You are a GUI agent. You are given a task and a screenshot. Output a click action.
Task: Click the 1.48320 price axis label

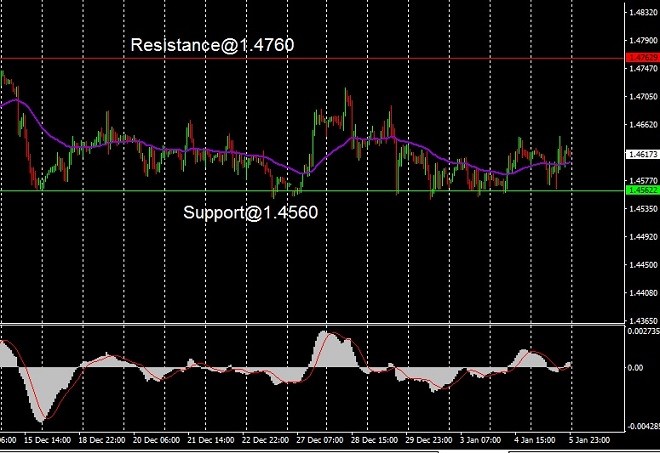(x=643, y=13)
